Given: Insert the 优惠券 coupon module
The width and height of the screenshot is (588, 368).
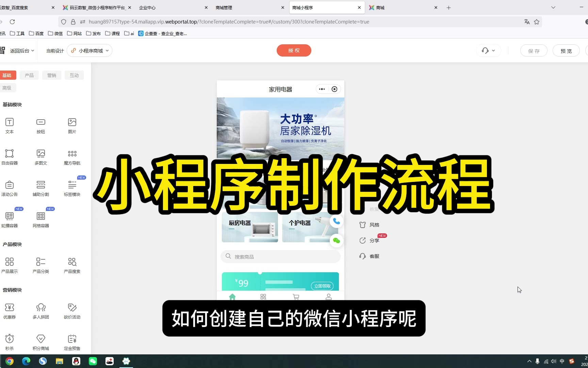Looking at the screenshot, I should (10, 311).
